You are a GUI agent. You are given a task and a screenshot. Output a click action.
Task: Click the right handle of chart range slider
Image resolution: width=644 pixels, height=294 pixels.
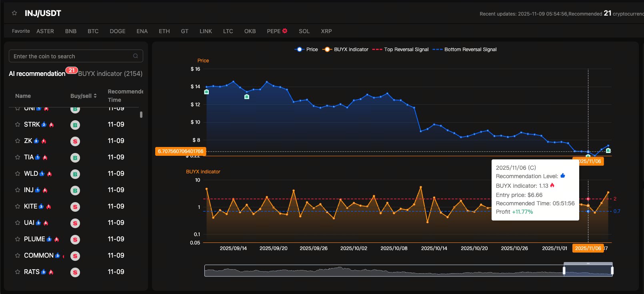[612, 271]
